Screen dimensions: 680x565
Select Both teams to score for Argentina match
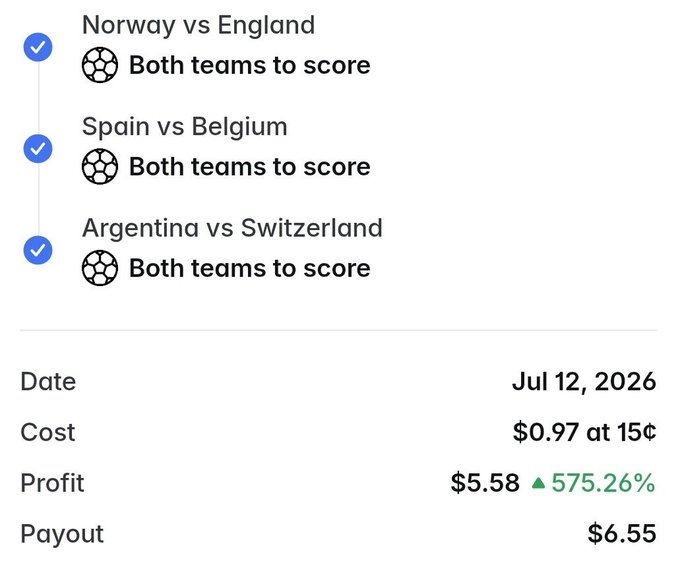250,268
